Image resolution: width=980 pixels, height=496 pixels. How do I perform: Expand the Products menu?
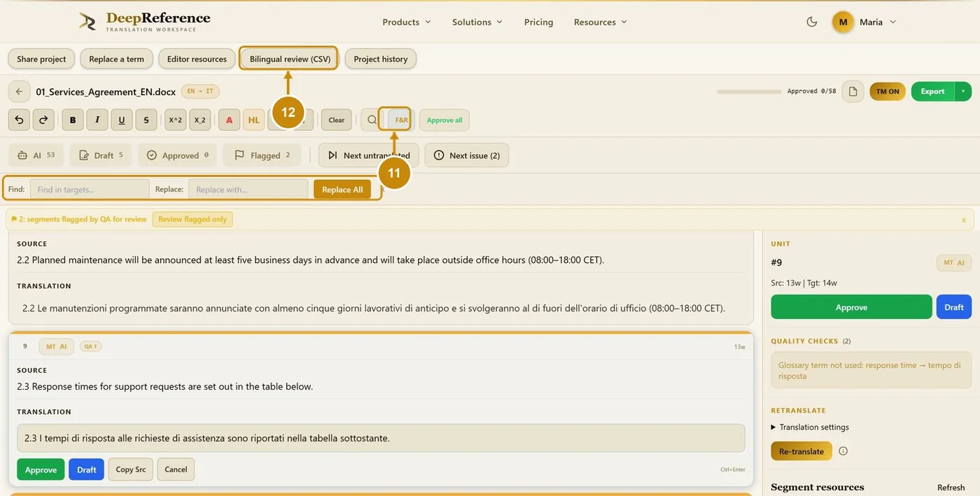coord(407,22)
